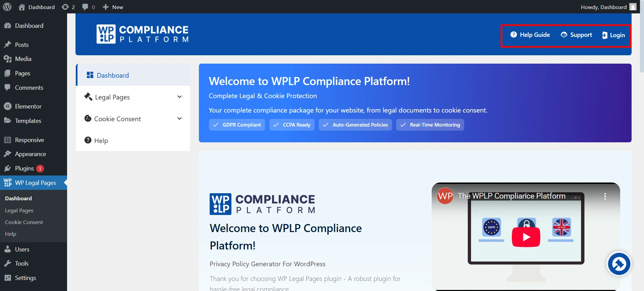Image resolution: width=644 pixels, height=291 pixels.
Task: Click the Appearance brush icon
Action: 7,154
